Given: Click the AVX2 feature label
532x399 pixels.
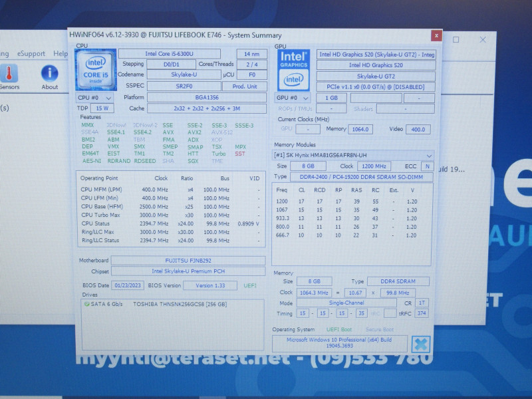Looking at the screenshot, I should click(194, 132).
